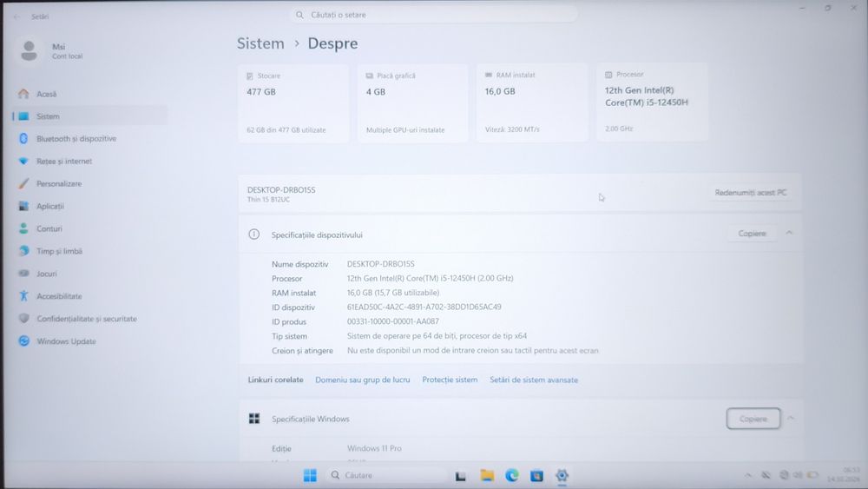Viewport: 868px width, 489px height.
Task: Open the 'Protecție sistem' link
Action: (450, 380)
